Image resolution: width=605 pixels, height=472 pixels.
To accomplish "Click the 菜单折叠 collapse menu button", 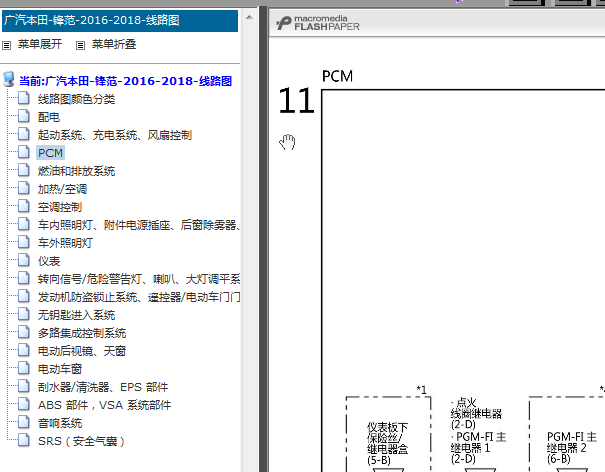I will pos(114,44).
